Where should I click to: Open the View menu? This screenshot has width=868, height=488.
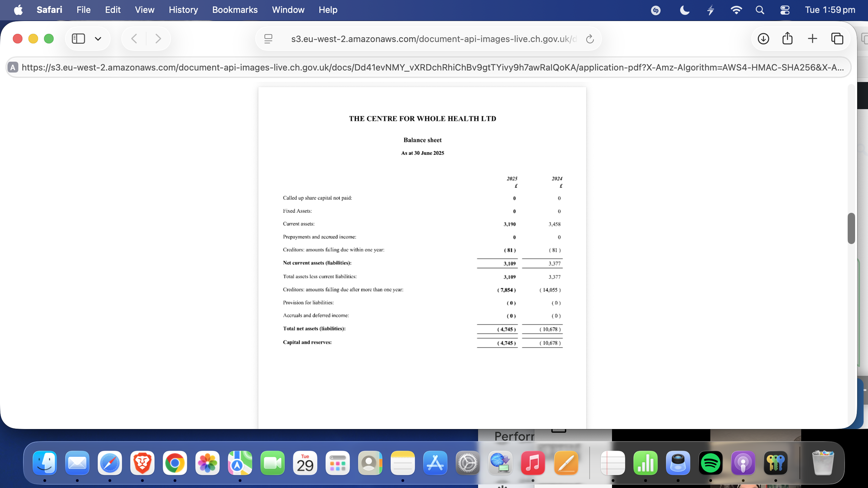(144, 10)
